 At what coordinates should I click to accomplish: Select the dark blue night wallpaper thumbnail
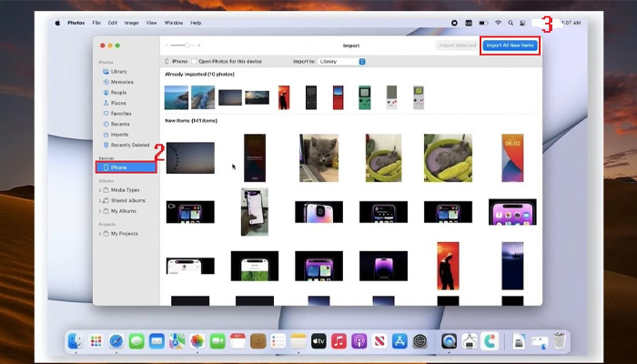pos(512,266)
